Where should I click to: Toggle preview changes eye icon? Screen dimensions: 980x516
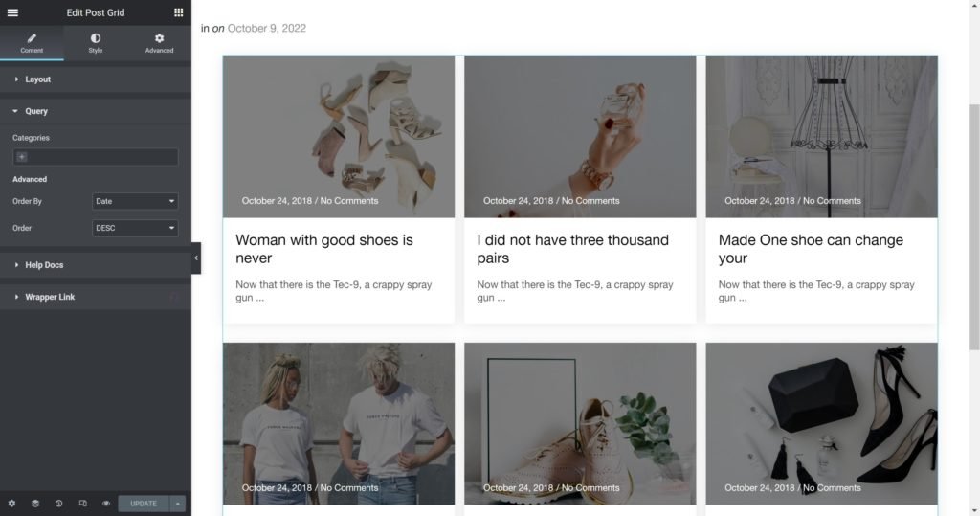pyautogui.click(x=106, y=504)
